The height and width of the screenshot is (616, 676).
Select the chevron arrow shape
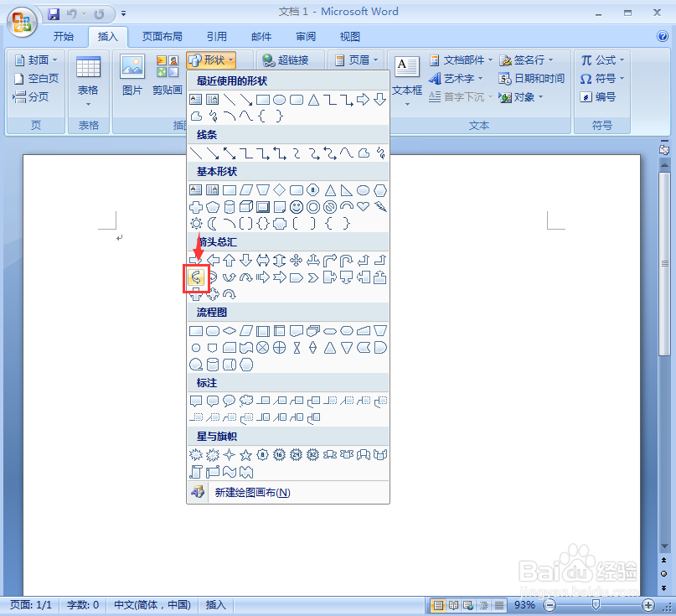click(x=313, y=277)
